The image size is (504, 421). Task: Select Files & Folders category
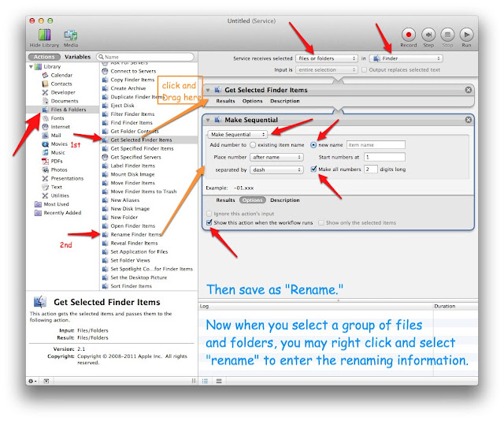[x=63, y=110]
